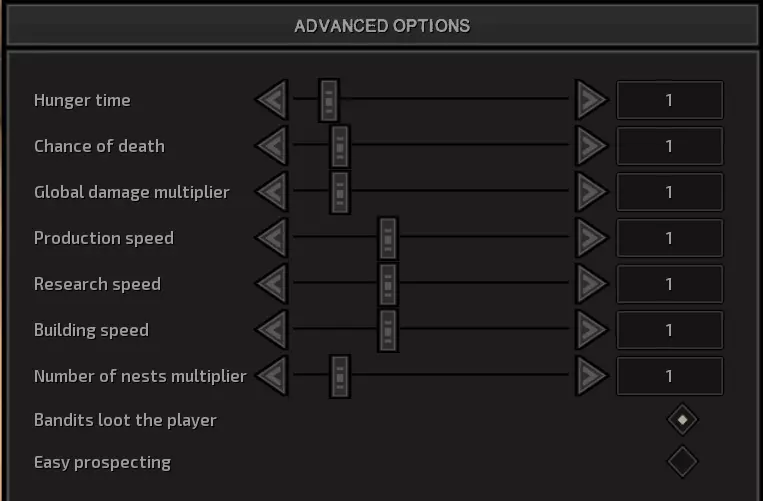Click right arrow to increase Hunger time

(591, 100)
